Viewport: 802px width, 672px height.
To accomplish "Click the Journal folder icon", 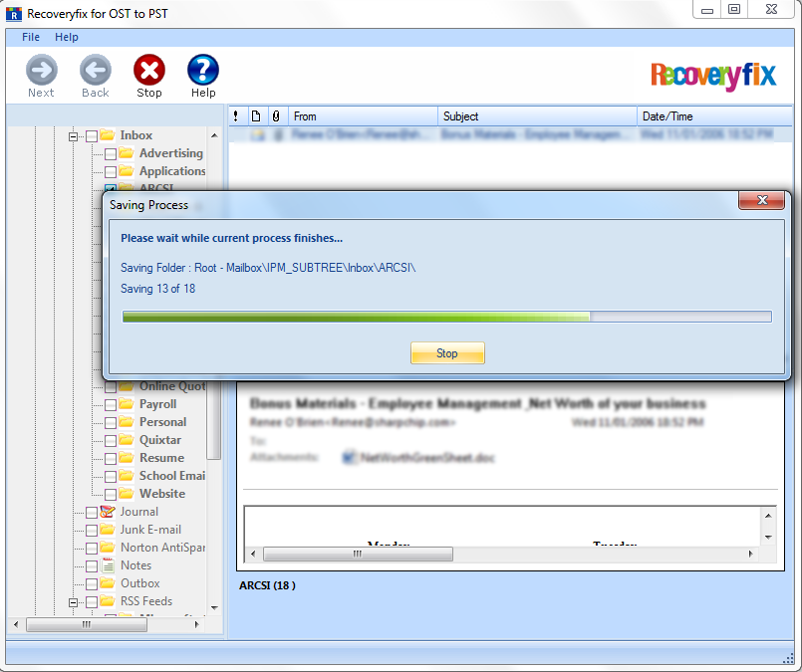I will click(x=108, y=512).
